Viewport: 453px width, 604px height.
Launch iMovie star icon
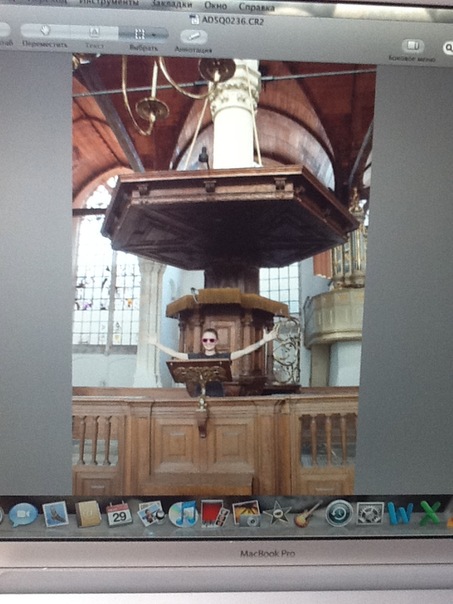[x=278, y=513]
